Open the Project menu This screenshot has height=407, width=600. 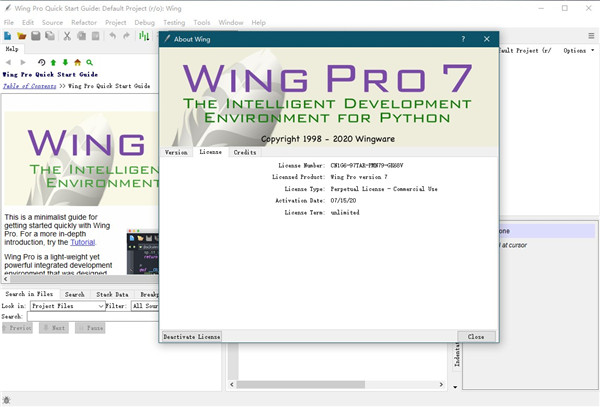click(x=116, y=23)
